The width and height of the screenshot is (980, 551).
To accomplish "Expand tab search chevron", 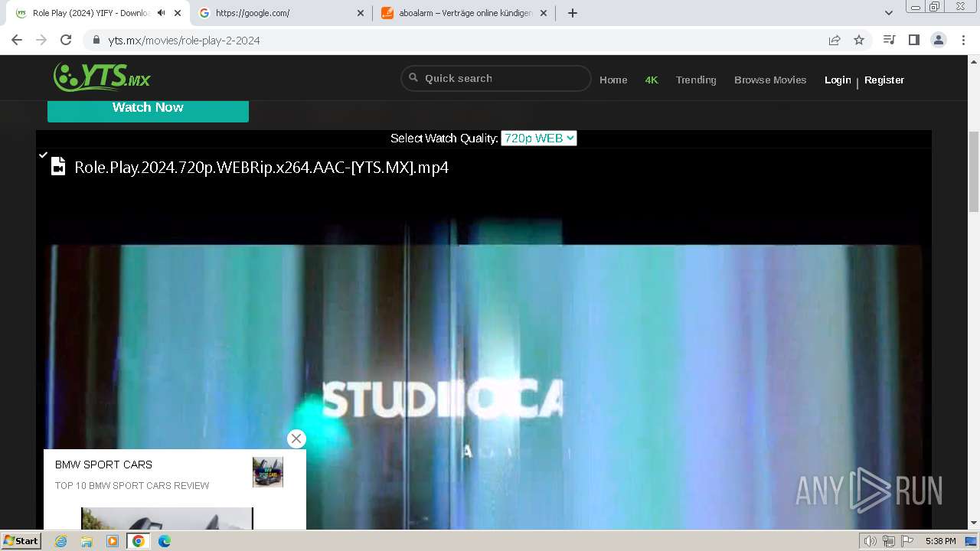I will [x=889, y=13].
